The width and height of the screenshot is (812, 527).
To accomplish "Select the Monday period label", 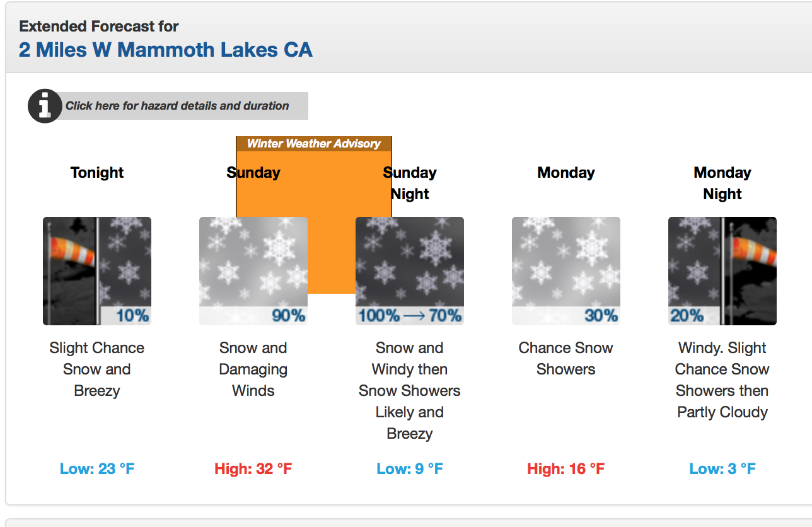I will click(x=566, y=173).
